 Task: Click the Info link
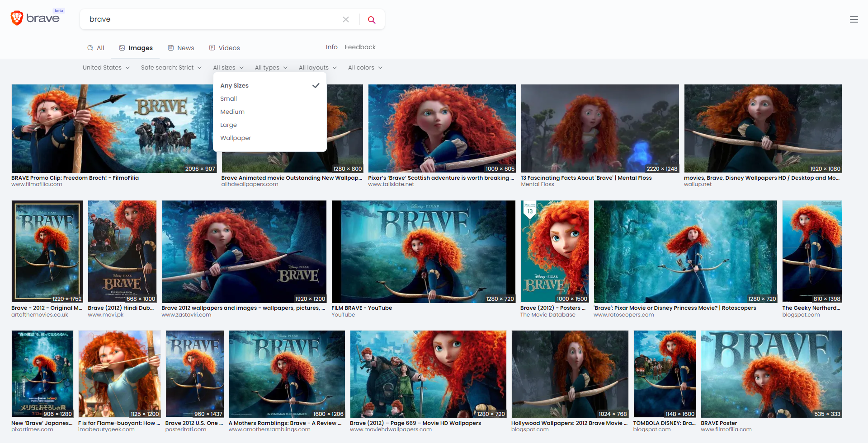331,47
